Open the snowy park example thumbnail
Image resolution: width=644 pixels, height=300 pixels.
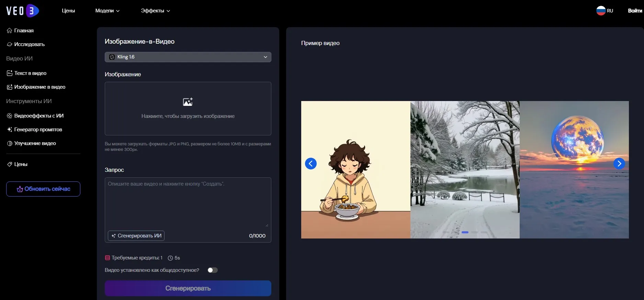tap(465, 170)
